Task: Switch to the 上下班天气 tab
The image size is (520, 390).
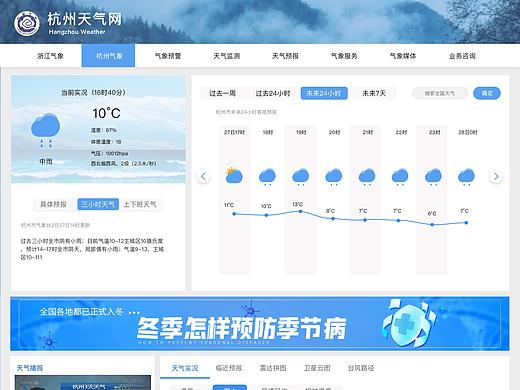Action: 140,204
